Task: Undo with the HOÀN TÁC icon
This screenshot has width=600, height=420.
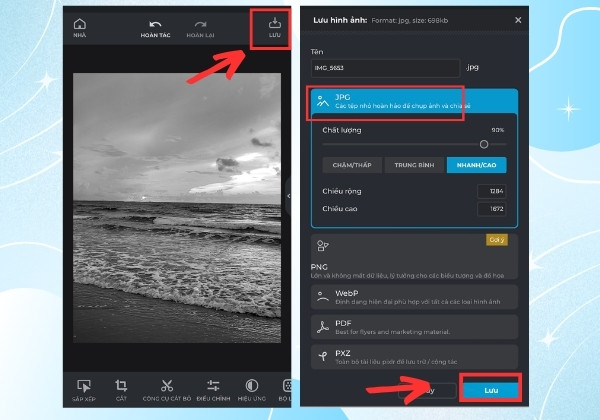Action: tap(155, 29)
